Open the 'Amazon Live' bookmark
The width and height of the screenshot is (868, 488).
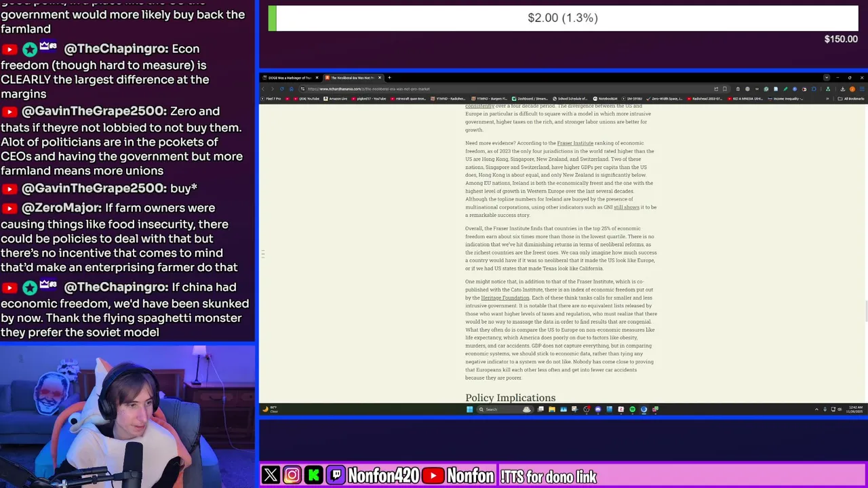[x=335, y=99]
